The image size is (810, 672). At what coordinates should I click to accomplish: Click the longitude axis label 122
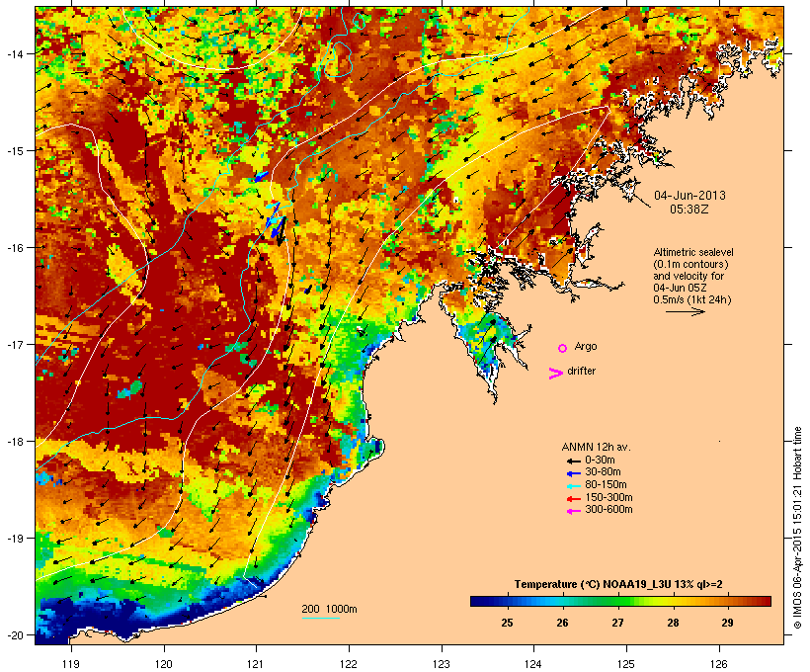tap(349, 664)
